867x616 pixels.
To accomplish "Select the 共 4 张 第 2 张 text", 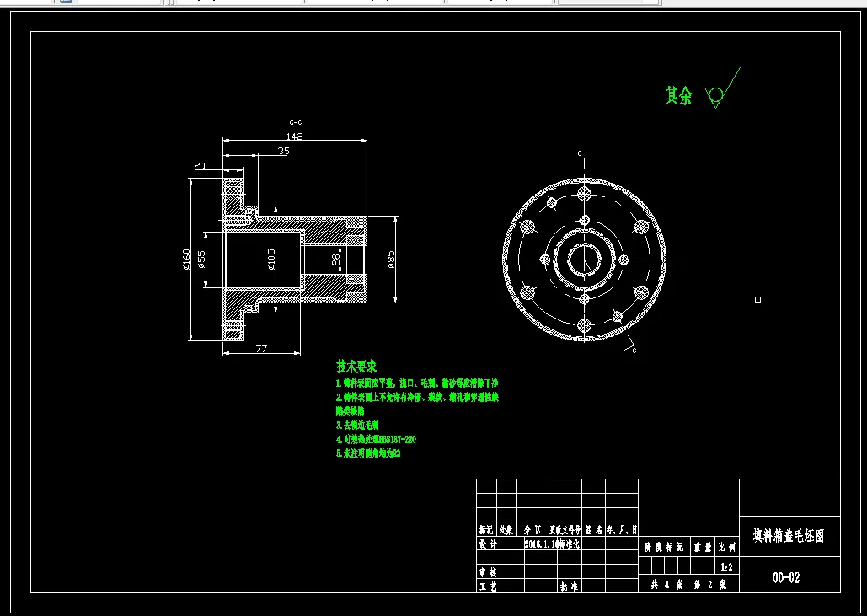I will [688, 585].
